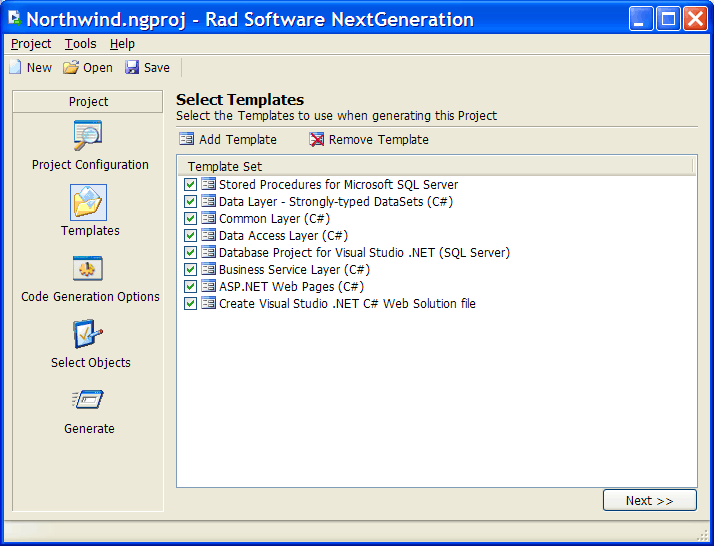The height and width of the screenshot is (546, 714).
Task: Select the Templates label in sidebar
Action: pos(90,230)
